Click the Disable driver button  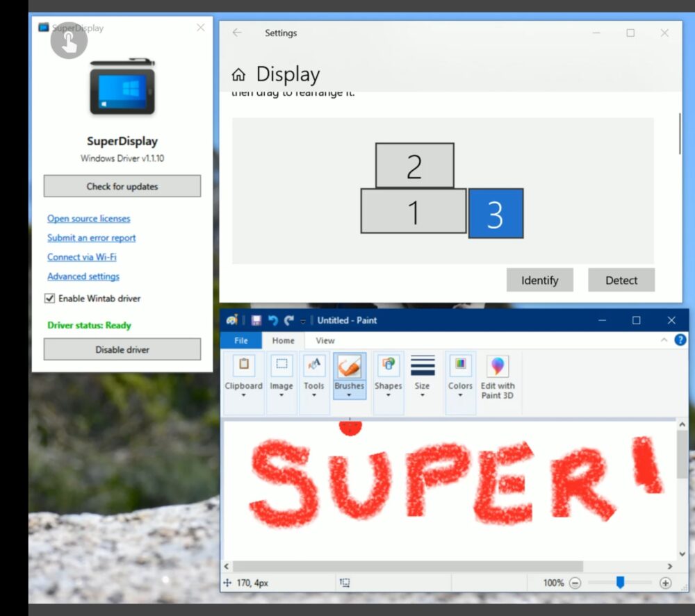122,349
